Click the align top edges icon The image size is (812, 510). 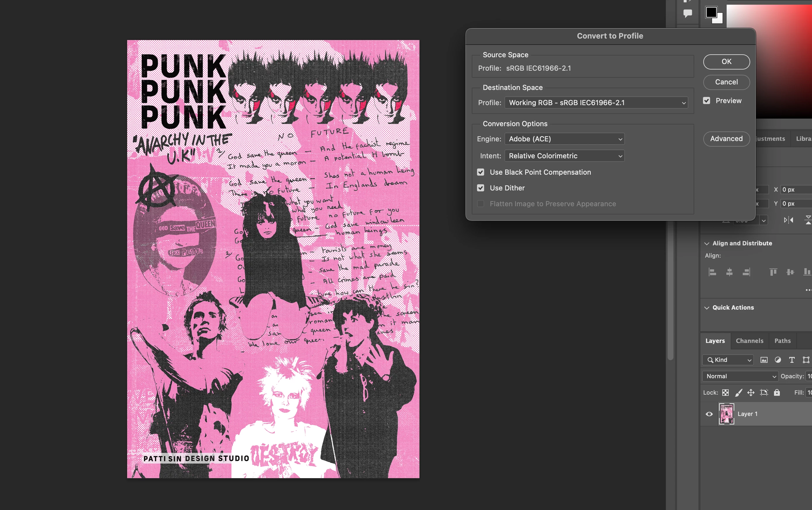[773, 272]
